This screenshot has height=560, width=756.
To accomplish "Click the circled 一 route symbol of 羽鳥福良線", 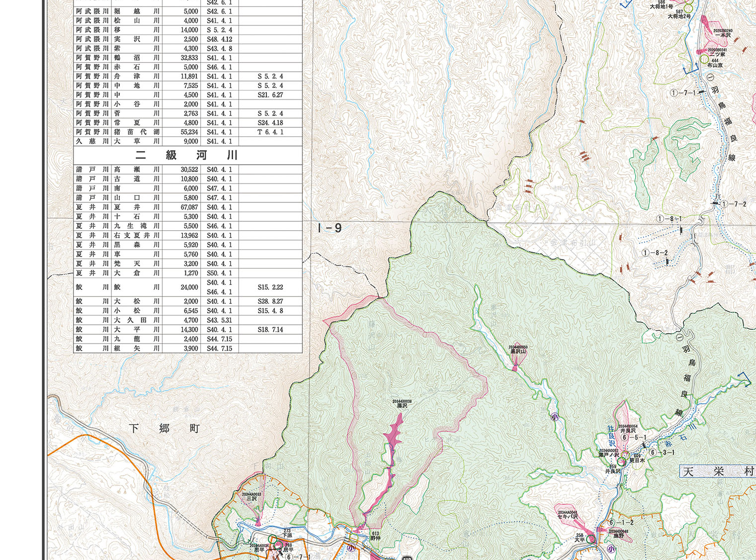I will point(710,78).
